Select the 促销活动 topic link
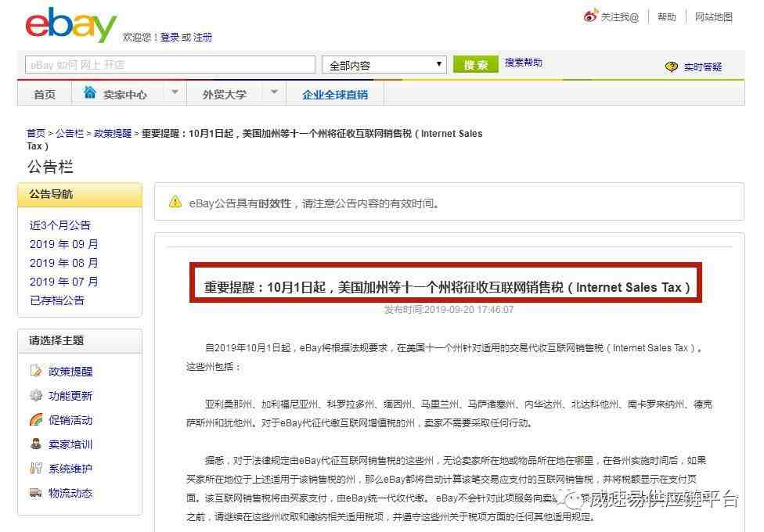The image size is (764, 532). [70, 420]
